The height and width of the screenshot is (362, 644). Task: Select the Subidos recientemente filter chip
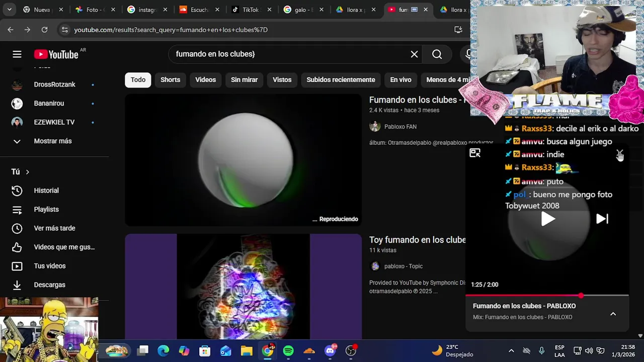(341, 80)
